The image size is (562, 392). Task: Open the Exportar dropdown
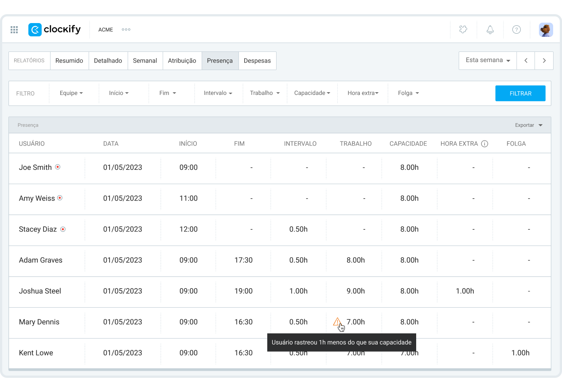(x=528, y=125)
